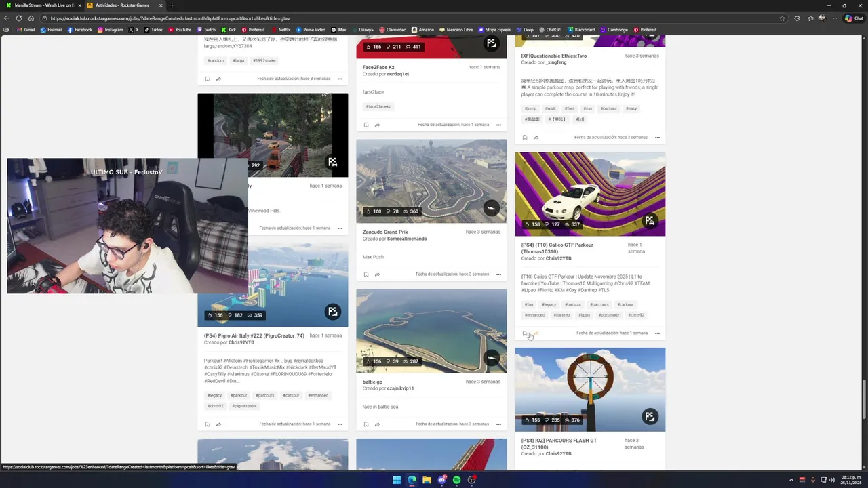
Task: Open the PARCOURS FLASH GT thumbnail
Action: (x=590, y=390)
